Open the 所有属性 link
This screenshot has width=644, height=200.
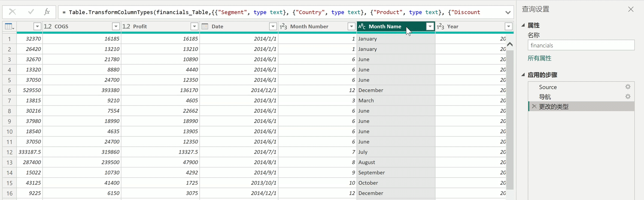pyautogui.click(x=539, y=58)
